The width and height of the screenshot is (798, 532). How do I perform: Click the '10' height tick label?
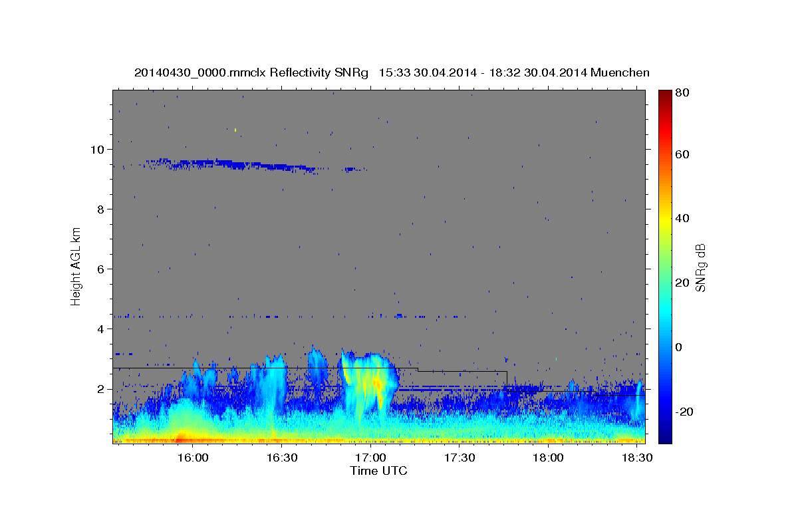(x=96, y=150)
